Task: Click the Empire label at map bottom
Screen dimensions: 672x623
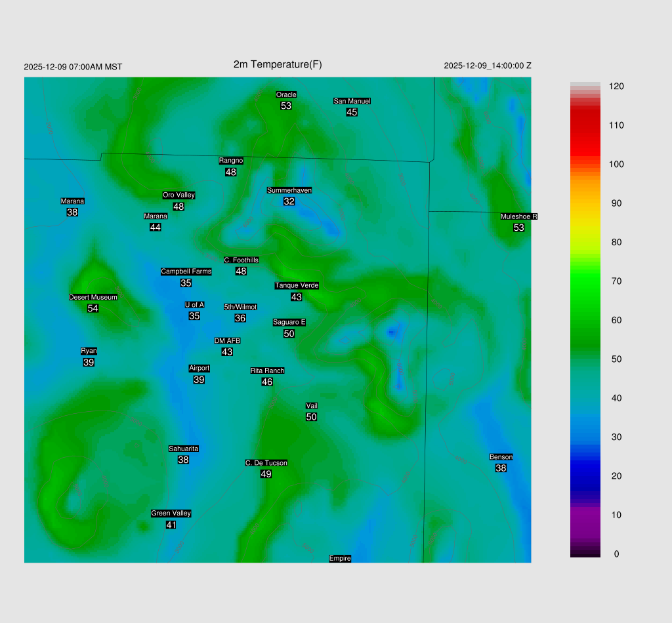Action: [x=340, y=558]
